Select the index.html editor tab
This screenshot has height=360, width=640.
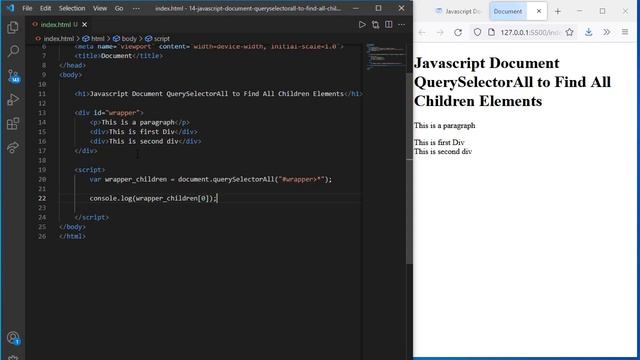tap(59, 24)
